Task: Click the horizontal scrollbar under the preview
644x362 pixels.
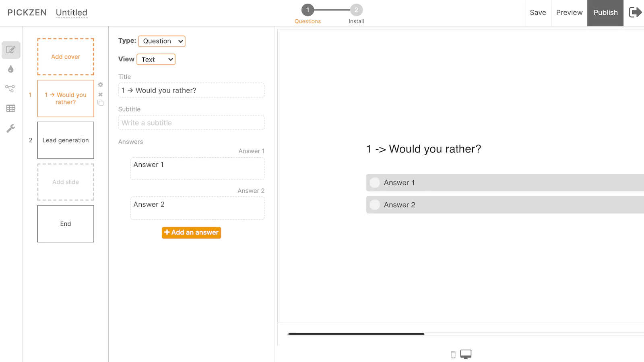Action: (356, 334)
